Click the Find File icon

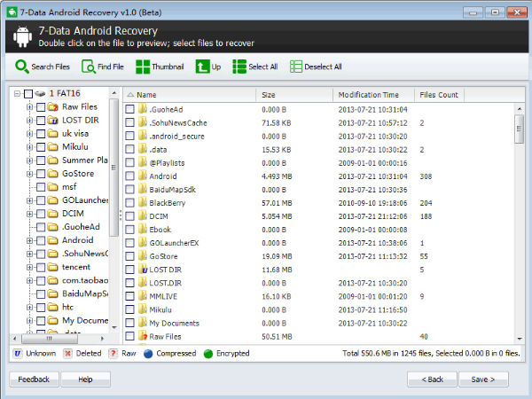click(89, 66)
